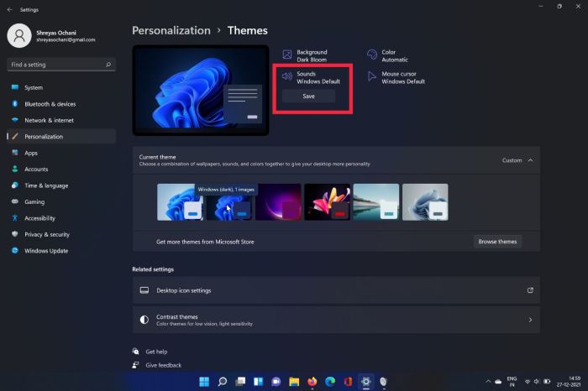The height and width of the screenshot is (391, 588).
Task: Click the search magnifier in Find a setting
Action: click(108, 65)
